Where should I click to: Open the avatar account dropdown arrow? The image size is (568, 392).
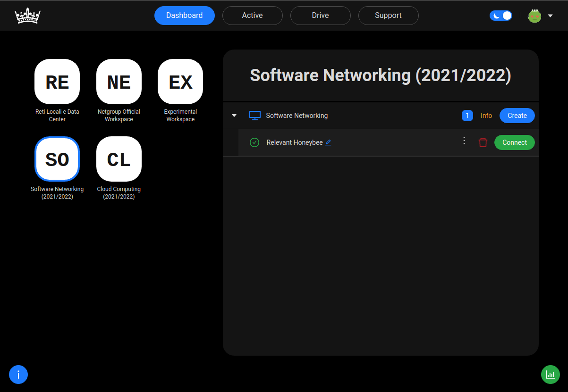coord(550,15)
